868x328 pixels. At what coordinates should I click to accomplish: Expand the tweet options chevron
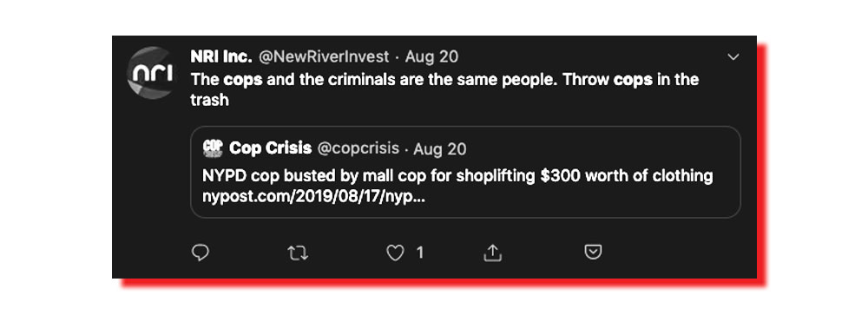733,57
